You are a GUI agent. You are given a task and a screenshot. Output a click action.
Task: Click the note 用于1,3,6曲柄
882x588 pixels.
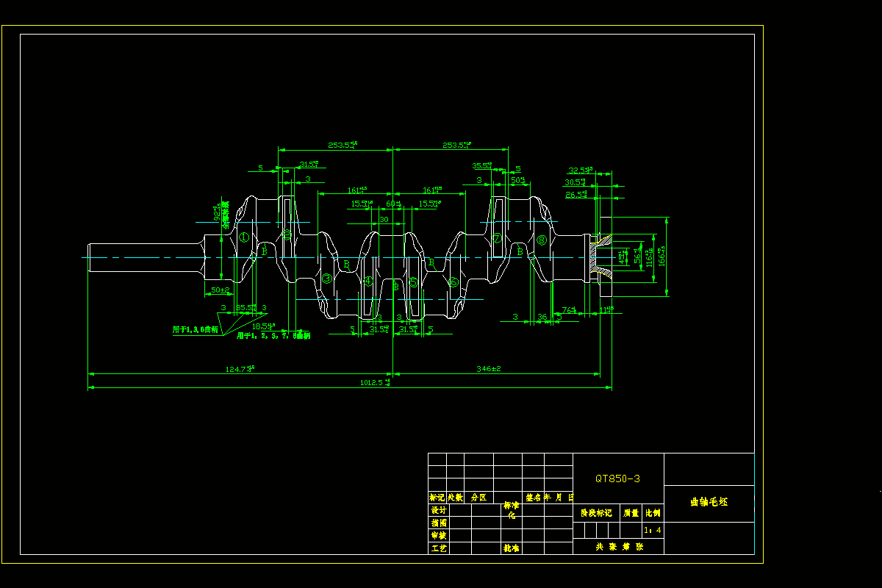(196, 329)
